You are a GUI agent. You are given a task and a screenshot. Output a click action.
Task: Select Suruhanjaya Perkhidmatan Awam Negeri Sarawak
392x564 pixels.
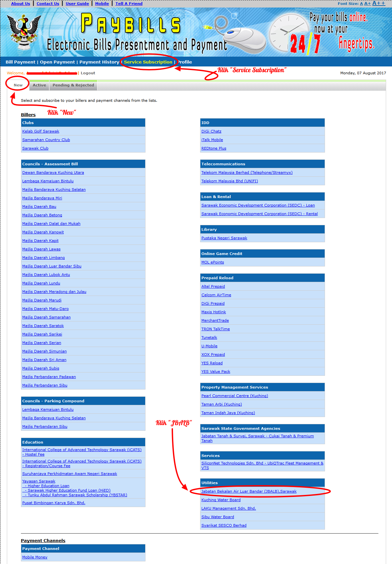[70, 474]
